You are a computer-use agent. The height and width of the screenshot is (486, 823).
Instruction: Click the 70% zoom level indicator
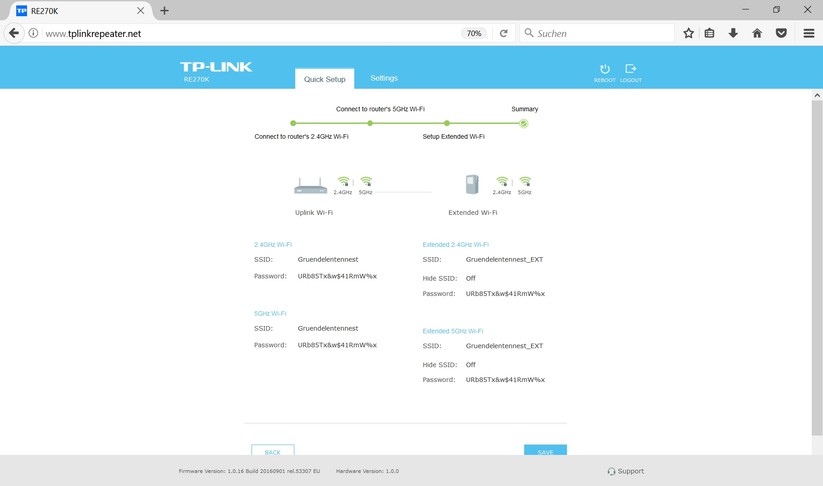474,33
